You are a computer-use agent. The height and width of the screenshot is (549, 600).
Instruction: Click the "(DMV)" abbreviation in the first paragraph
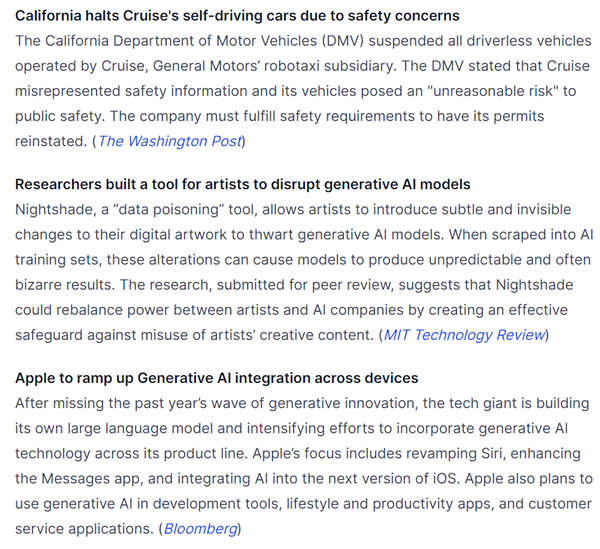tap(342, 41)
